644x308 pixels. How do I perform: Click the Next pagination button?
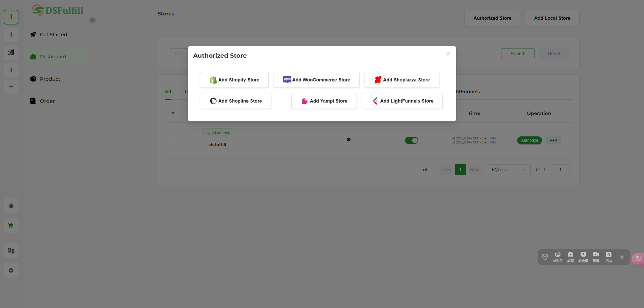pos(475,170)
